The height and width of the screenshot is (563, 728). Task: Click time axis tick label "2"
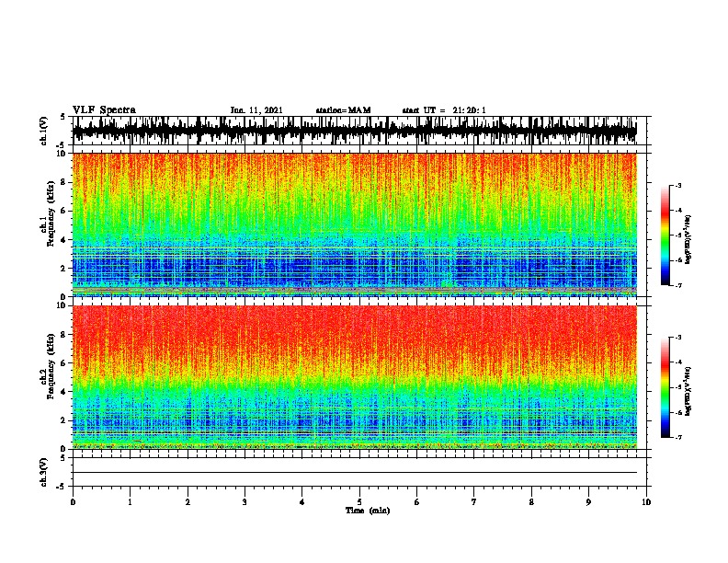(x=188, y=502)
